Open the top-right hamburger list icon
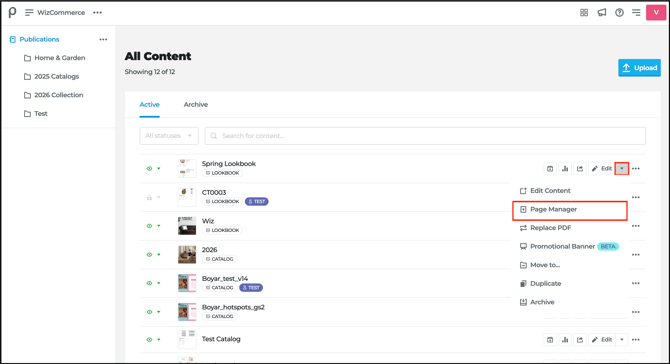 coord(636,12)
